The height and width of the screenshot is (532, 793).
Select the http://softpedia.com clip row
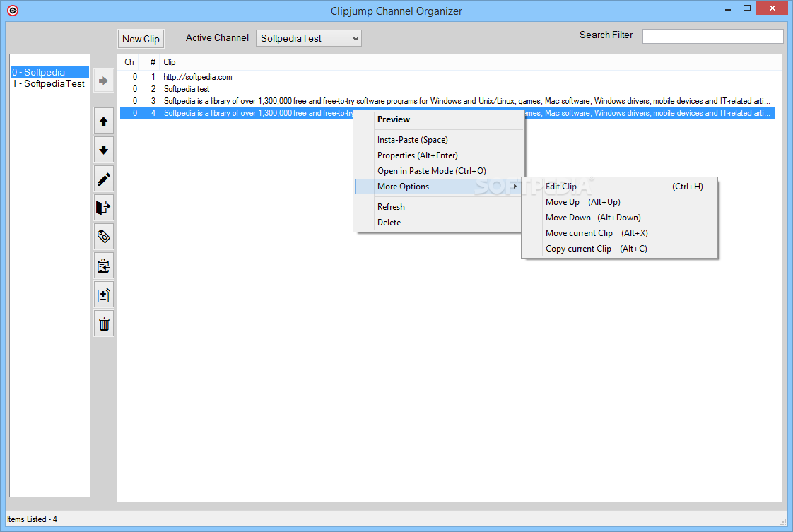(x=447, y=77)
